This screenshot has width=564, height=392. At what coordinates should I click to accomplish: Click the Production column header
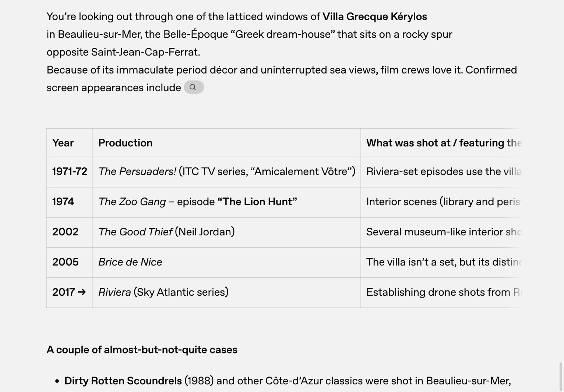(227, 143)
